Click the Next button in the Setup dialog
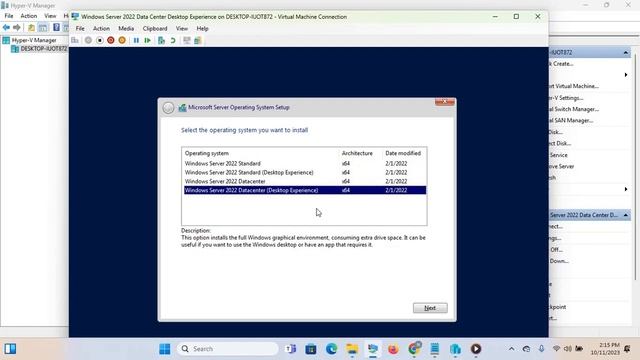 [430, 308]
